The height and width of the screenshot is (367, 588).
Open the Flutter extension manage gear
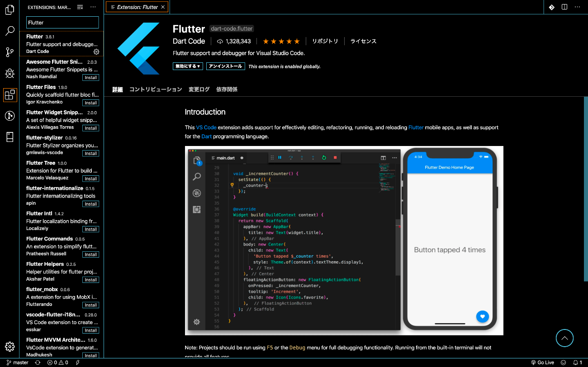pos(96,52)
